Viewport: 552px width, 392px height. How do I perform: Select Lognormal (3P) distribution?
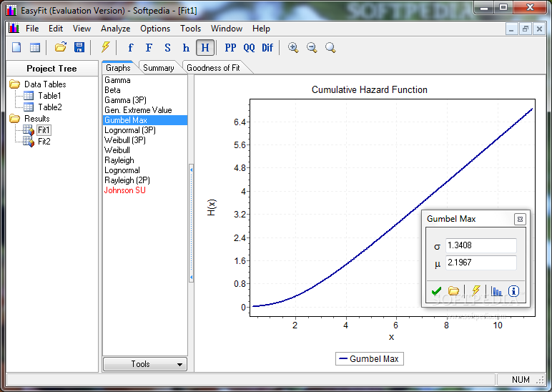144,130
